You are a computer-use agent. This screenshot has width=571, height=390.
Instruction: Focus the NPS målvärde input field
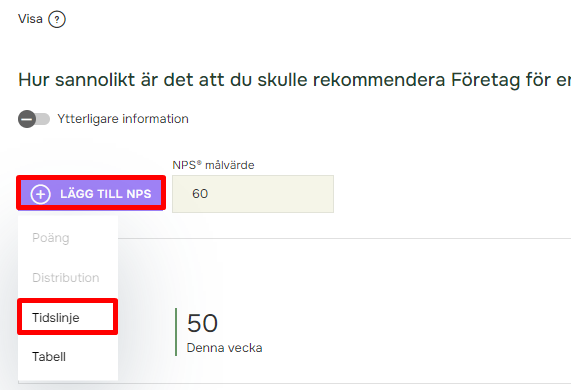click(253, 194)
